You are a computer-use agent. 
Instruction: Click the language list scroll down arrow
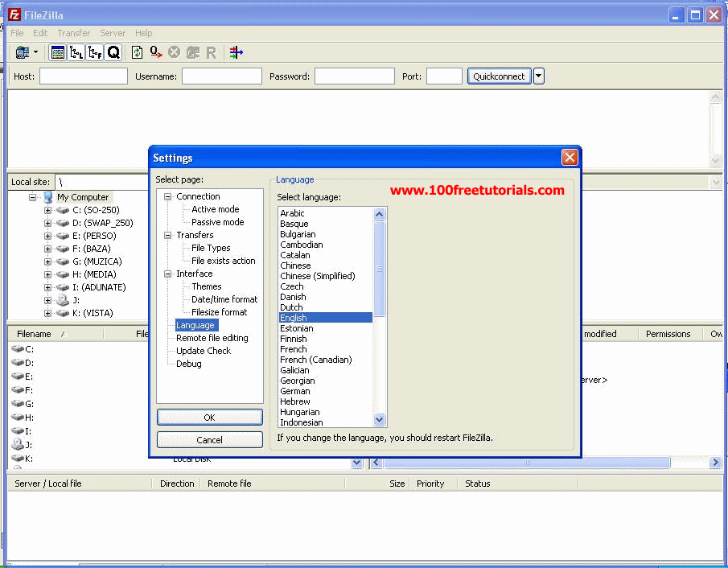click(x=380, y=419)
